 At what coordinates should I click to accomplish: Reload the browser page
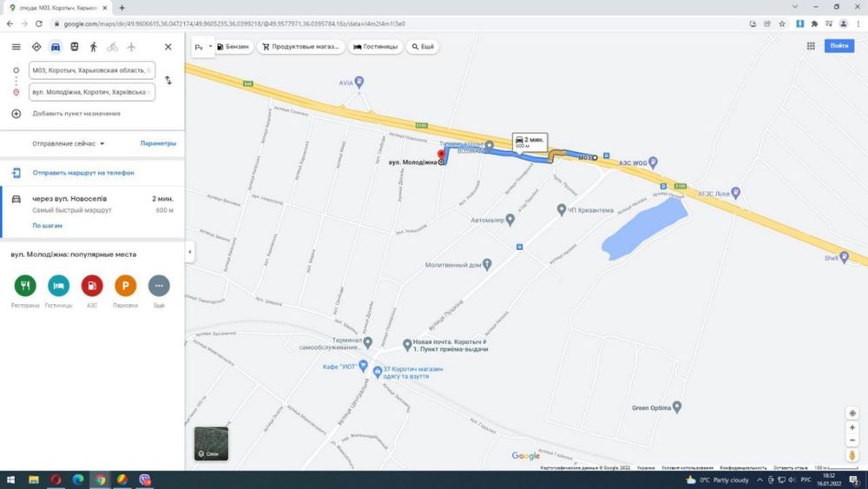39,23
